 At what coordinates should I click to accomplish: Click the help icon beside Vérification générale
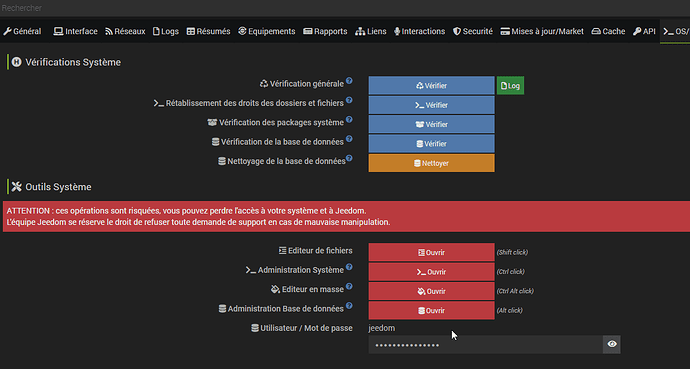pyautogui.click(x=349, y=81)
